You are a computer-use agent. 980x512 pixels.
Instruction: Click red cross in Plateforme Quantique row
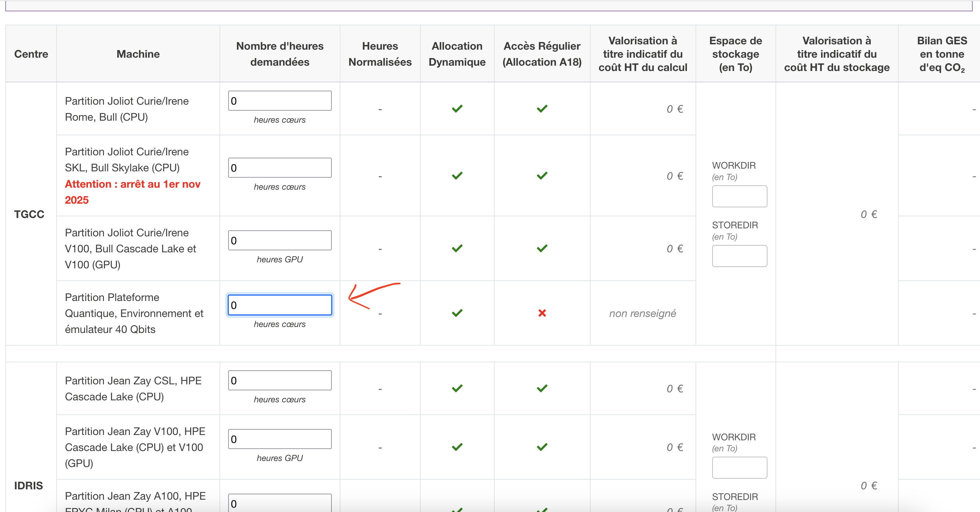click(x=542, y=313)
